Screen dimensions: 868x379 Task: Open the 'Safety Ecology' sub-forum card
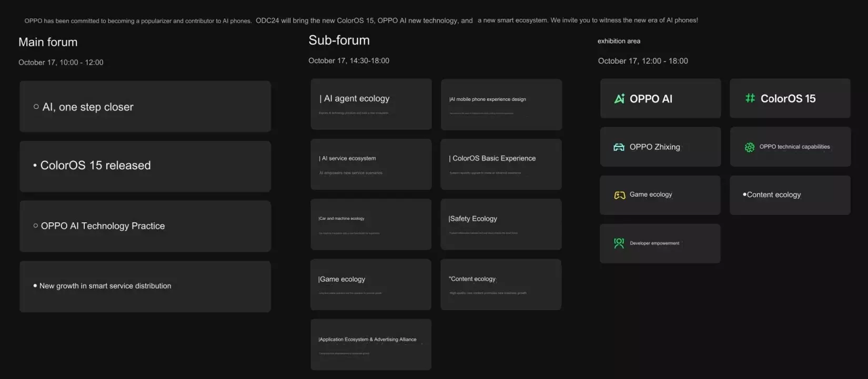501,224
